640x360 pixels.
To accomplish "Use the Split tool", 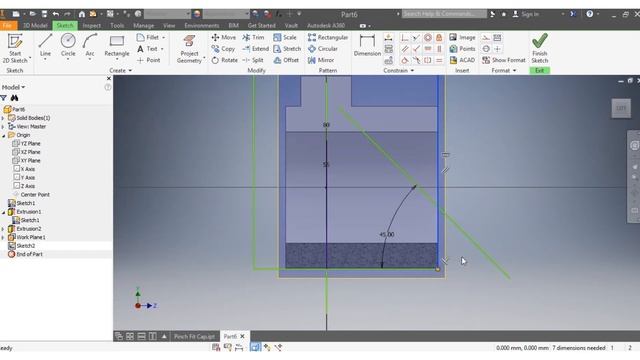I will [x=253, y=60].
